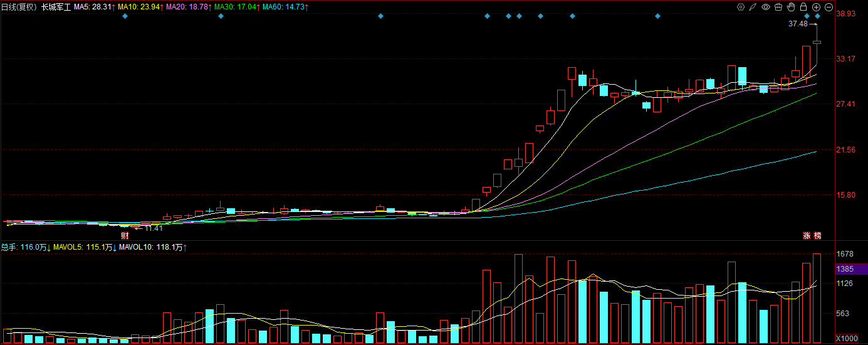The width and height of the screenshot is (868, 345).
Task: Toggle the eye visibility icon
Action: click(765, 7)
